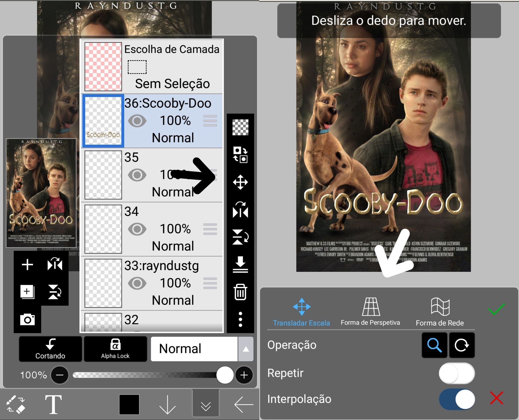
Task: Hide layer 33 rayndustg eye icon
Action: click(137, 283)
